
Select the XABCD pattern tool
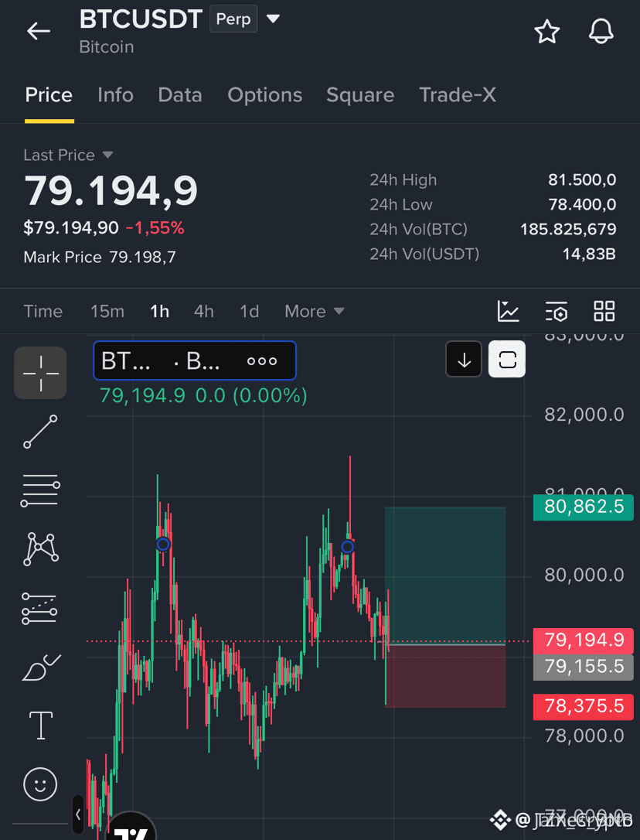click(x=41, y=549)
